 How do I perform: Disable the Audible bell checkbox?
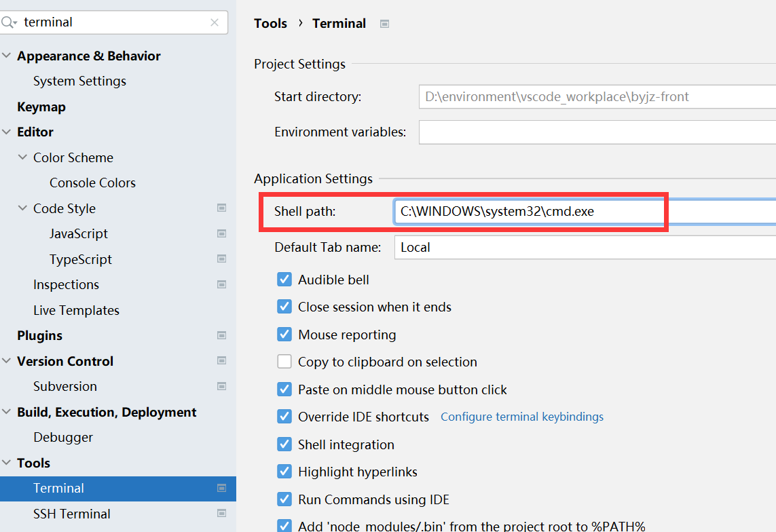[x=284, y=280]
